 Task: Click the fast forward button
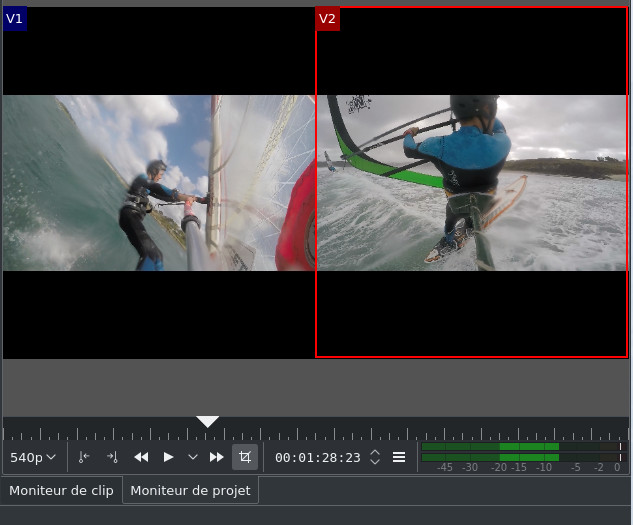[217, 457]
